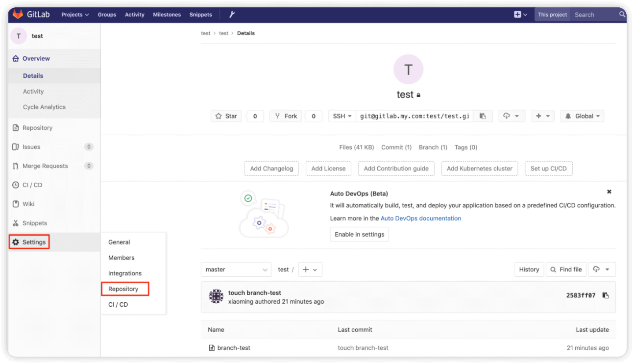Open the plus dropdown beside Global
The width and height of the screenshot is (634, 364).
coord(543,116)
